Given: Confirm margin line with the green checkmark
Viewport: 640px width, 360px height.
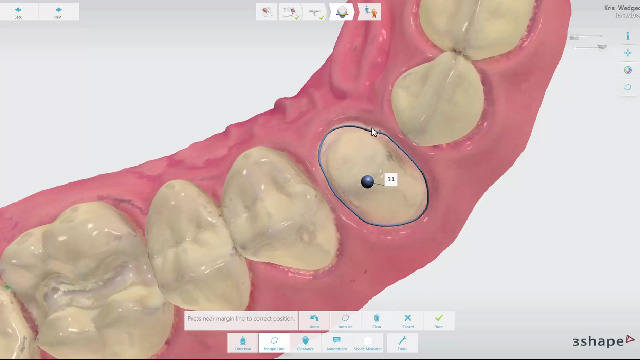Looking at the screenshot, I should 439,321.
